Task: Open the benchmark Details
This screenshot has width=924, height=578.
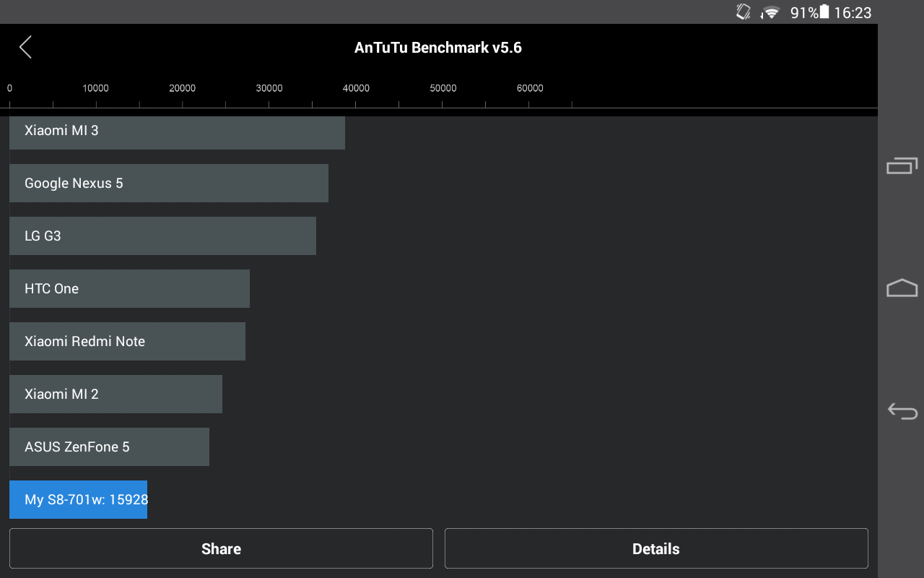Action: tap(655, 549)
